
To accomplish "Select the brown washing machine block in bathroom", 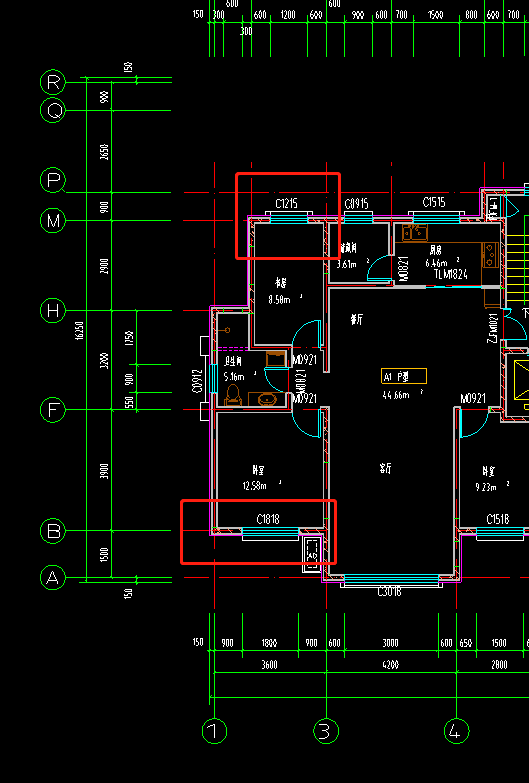I will click(275, 360).
